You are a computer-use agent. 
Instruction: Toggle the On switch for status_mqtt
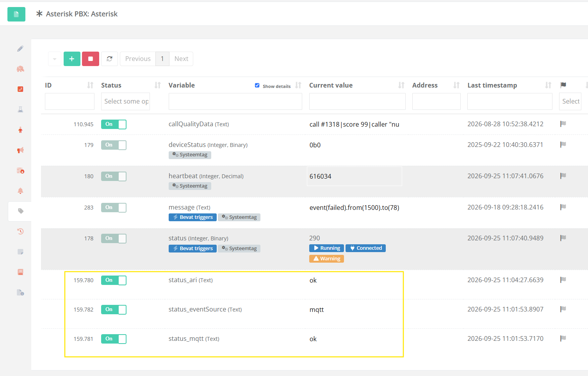click(x=114, y=339)
